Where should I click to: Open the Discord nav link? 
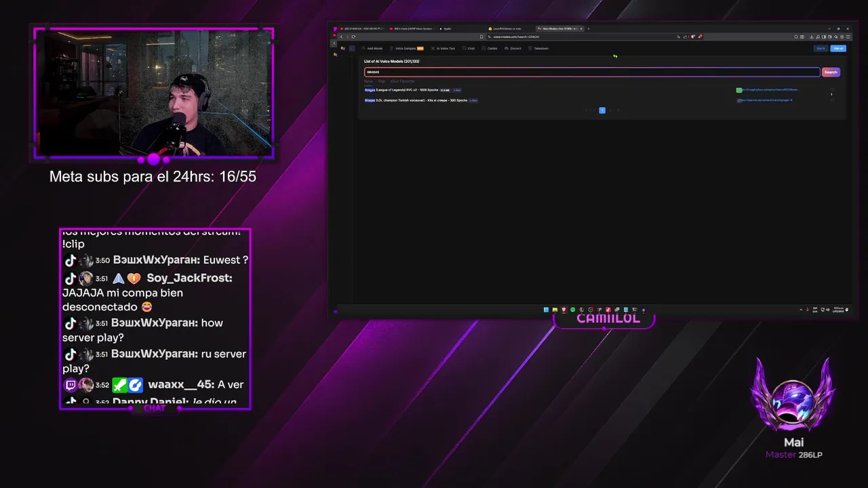(x=513, y=48)
